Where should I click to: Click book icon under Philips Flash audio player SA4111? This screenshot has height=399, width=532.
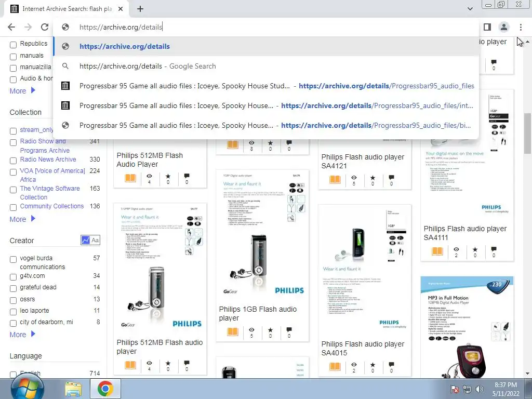point(437,251)
